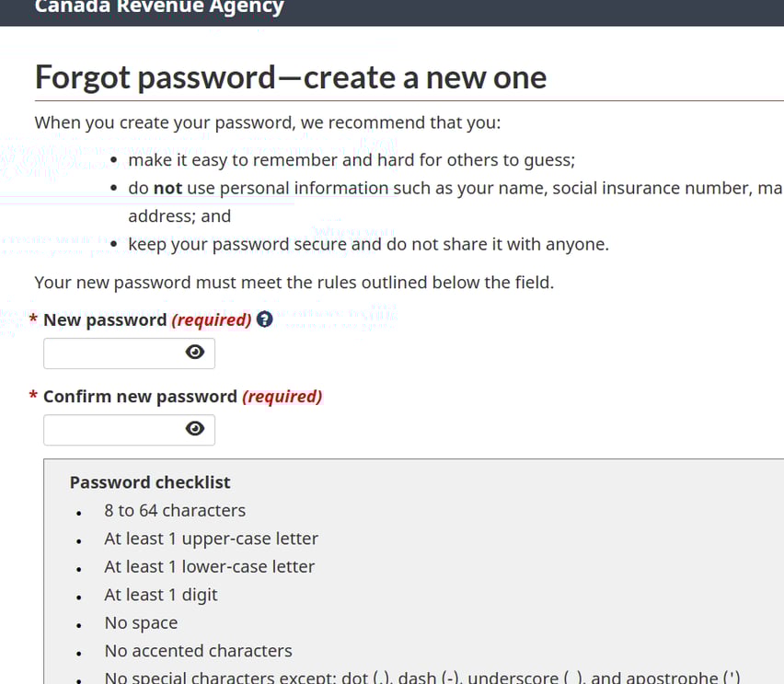Viewport: 784px width, 684px height.
Task: Select the Forgot password page heading
Action: click(x=290, y=77)
